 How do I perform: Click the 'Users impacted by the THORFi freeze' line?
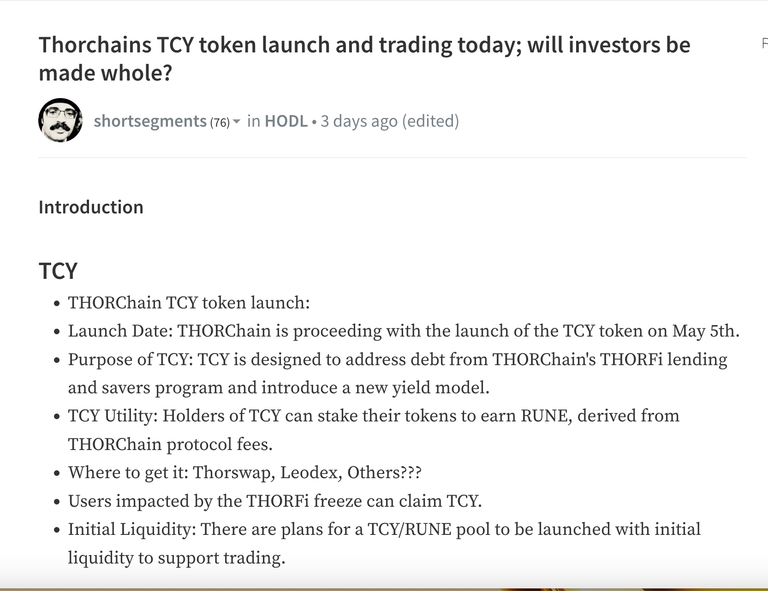point(275,501)
